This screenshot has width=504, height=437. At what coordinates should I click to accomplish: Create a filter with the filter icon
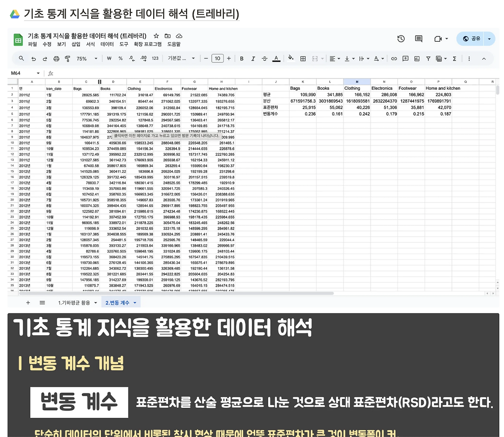point(428,58)
